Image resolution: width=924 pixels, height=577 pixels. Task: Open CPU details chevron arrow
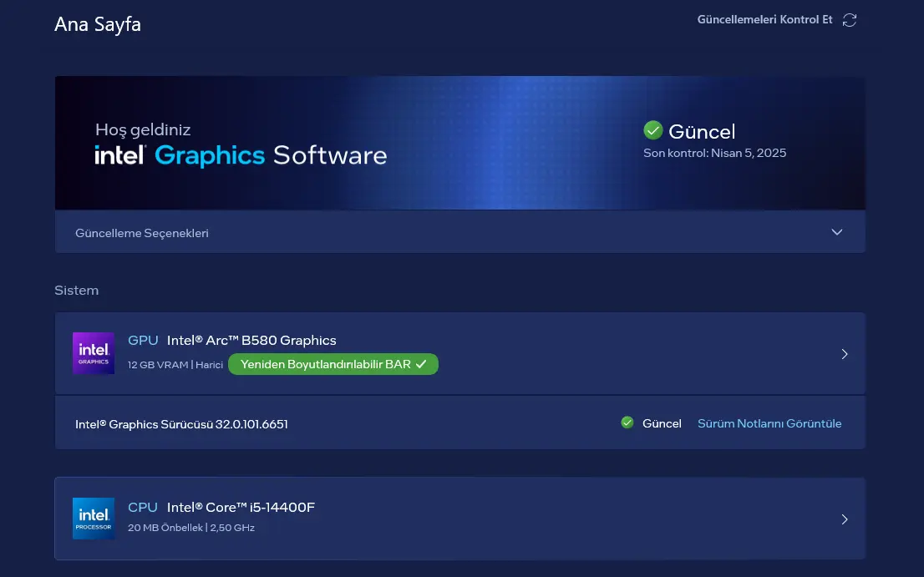tap(845, 519)
